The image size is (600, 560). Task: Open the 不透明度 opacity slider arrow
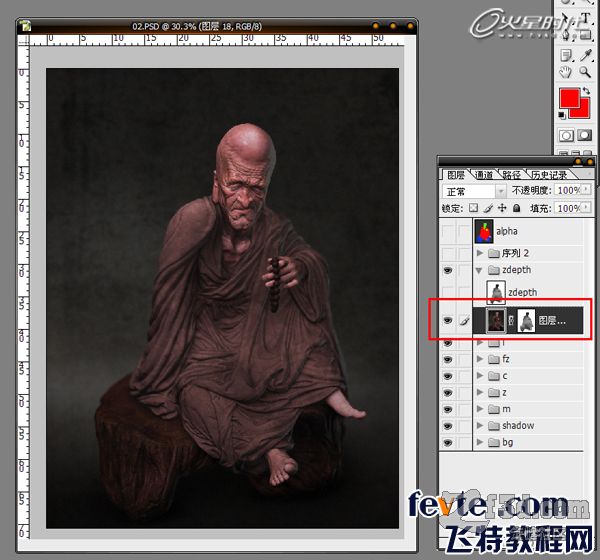[x=585, y=189]
